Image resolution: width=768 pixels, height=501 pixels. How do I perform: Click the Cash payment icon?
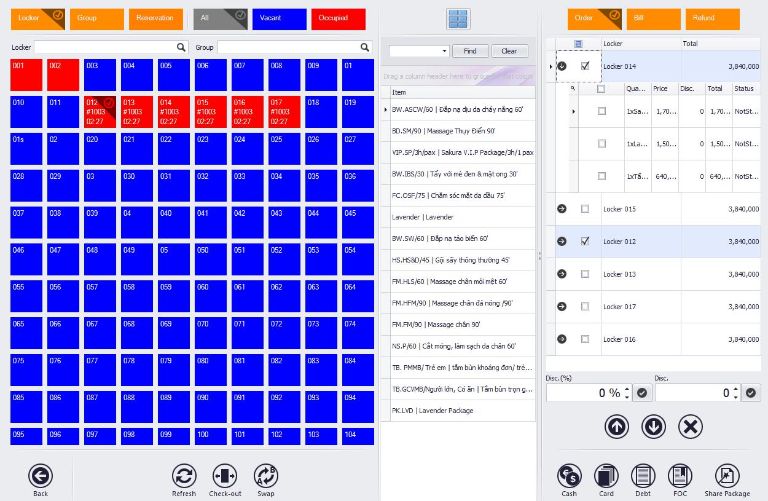569,476
